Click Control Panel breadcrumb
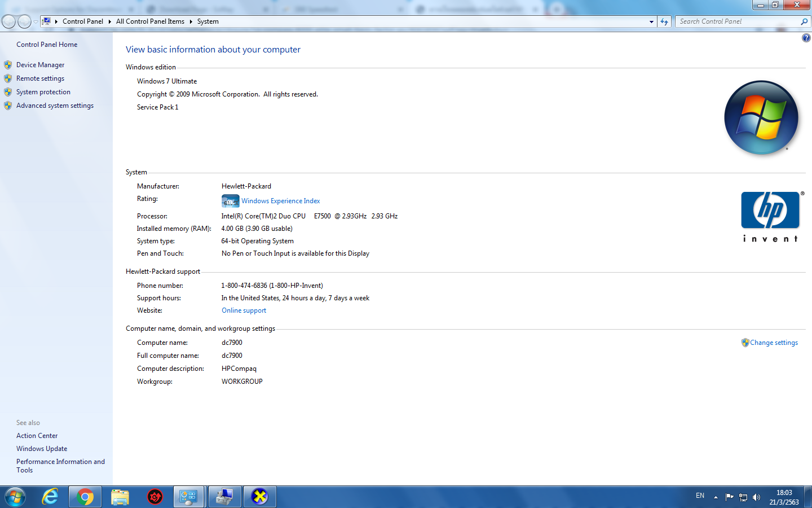 (83, 21)
